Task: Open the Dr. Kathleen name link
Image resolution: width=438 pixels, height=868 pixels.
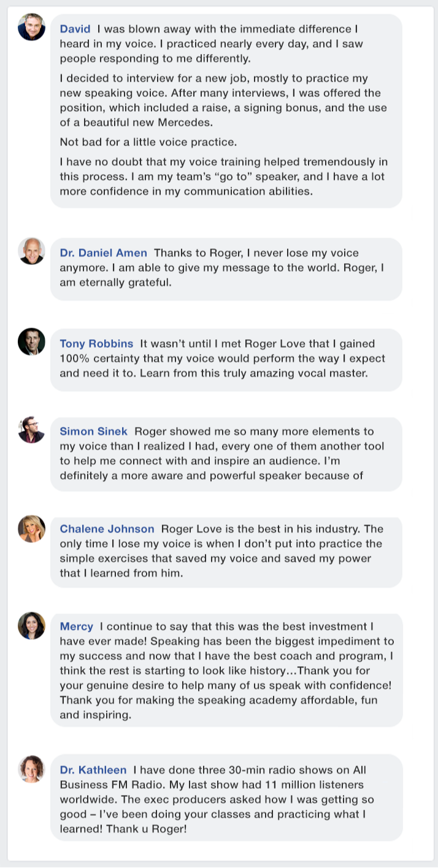Action: point(93,770)
